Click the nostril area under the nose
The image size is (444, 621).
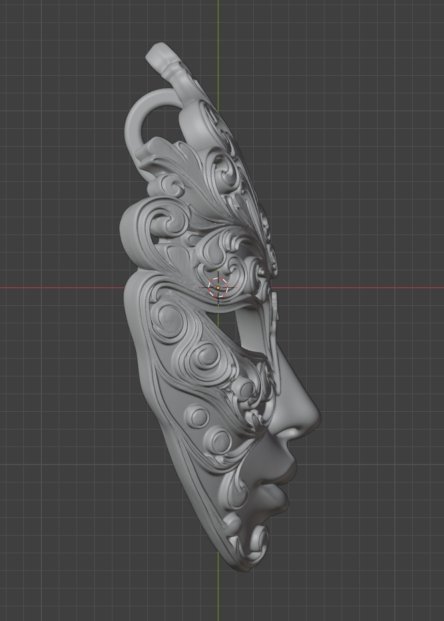[286, 438]
